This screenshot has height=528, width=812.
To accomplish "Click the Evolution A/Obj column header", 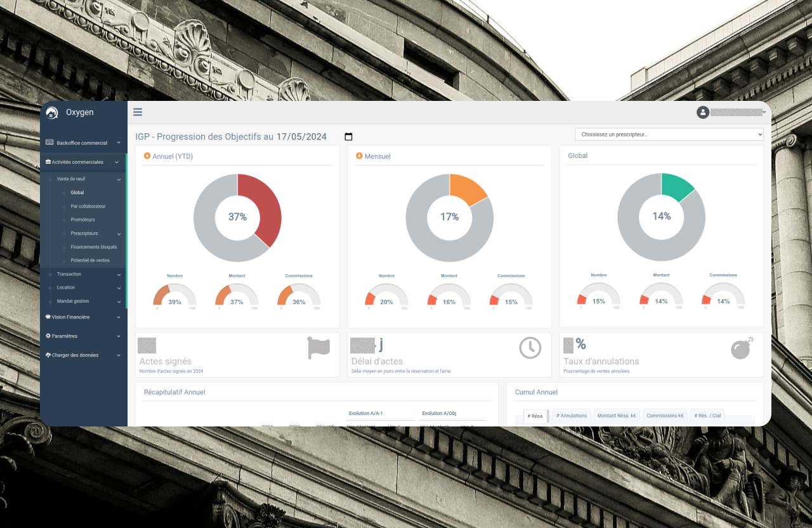I will (x=439, y=413).
